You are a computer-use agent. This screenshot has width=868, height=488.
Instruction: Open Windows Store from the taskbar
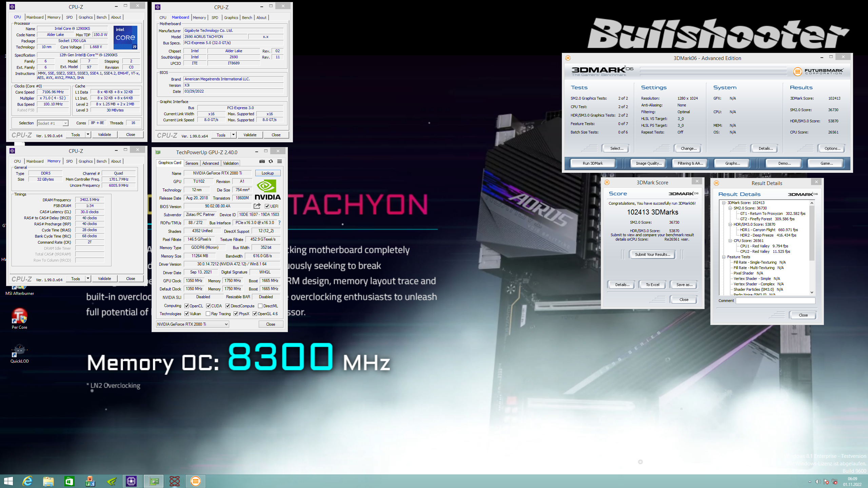69,481
